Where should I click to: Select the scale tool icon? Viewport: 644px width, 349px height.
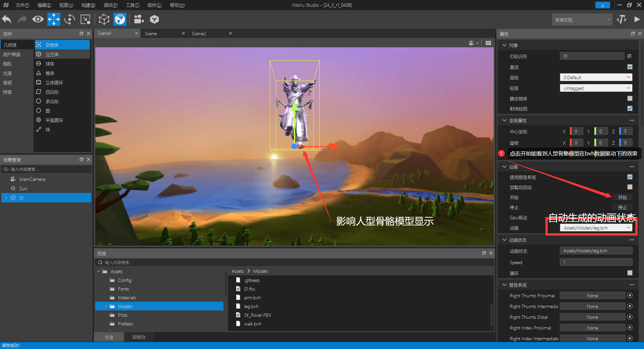(x=86, y=19)
